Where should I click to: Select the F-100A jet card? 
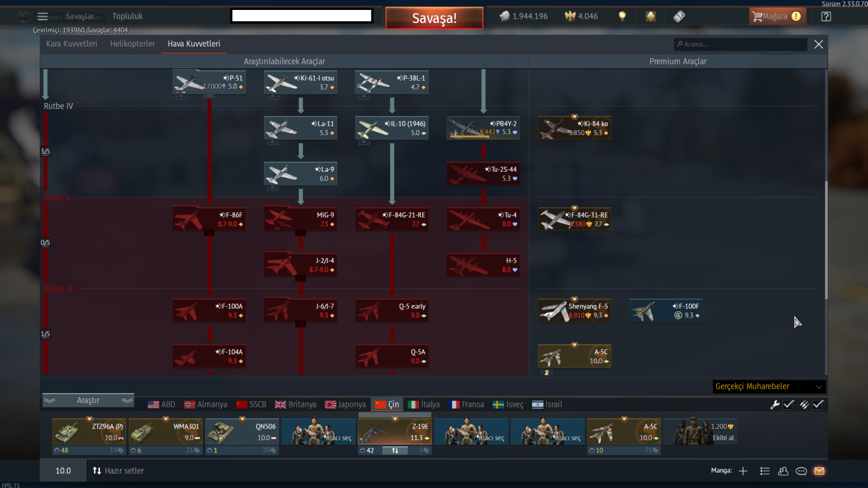pyautogui.click(x=210, y=311)
